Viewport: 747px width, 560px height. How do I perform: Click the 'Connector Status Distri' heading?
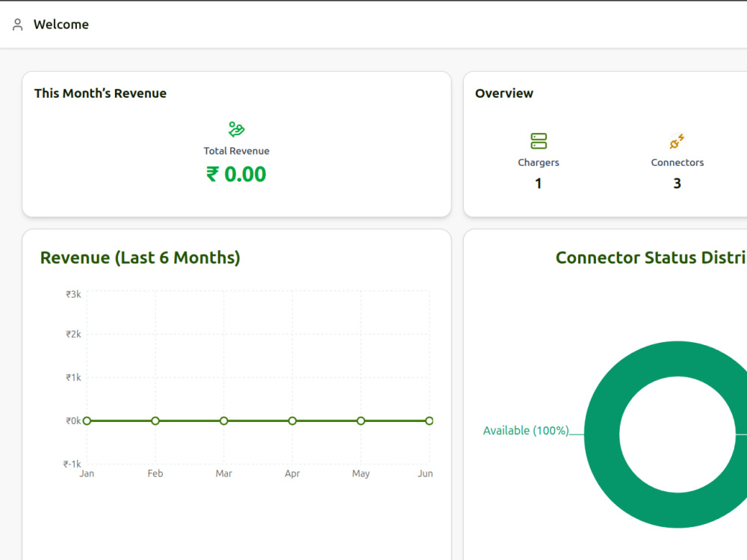click(651, 258)
